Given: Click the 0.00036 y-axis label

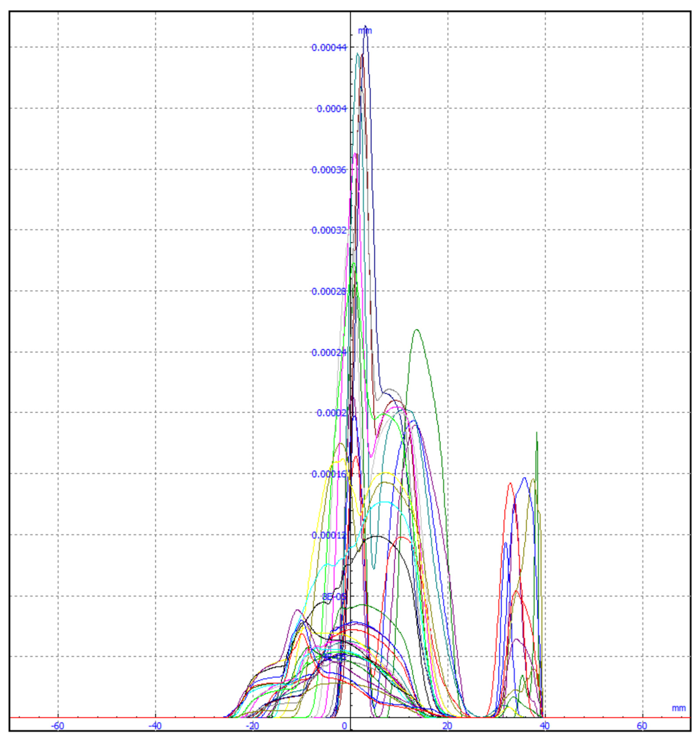Looking at the screenshot, I should tap(329, 170).
